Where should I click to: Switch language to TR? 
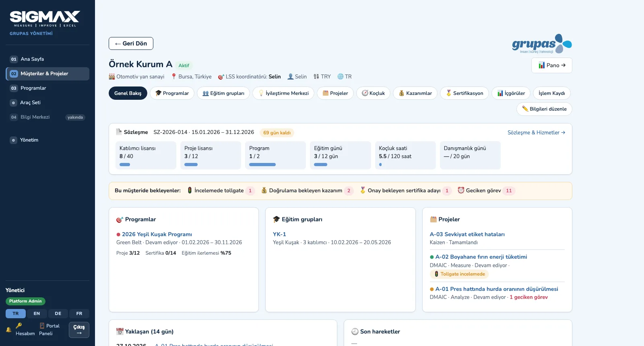pyautogui.click(x=16, y=313)
